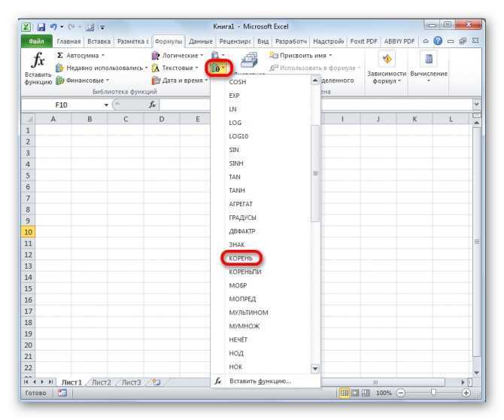Switch to the Главная tab
Image resolution: width=504 pixels, height=420 pixels.
68,41
